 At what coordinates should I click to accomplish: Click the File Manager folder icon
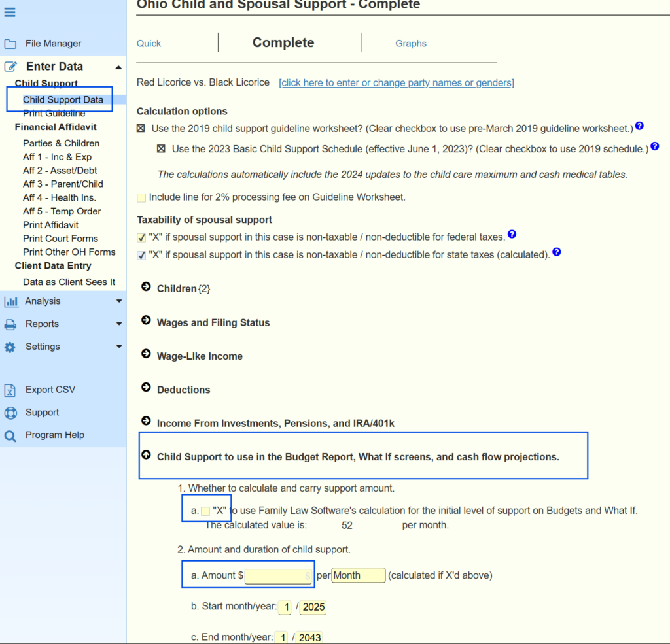click(10, 44)
